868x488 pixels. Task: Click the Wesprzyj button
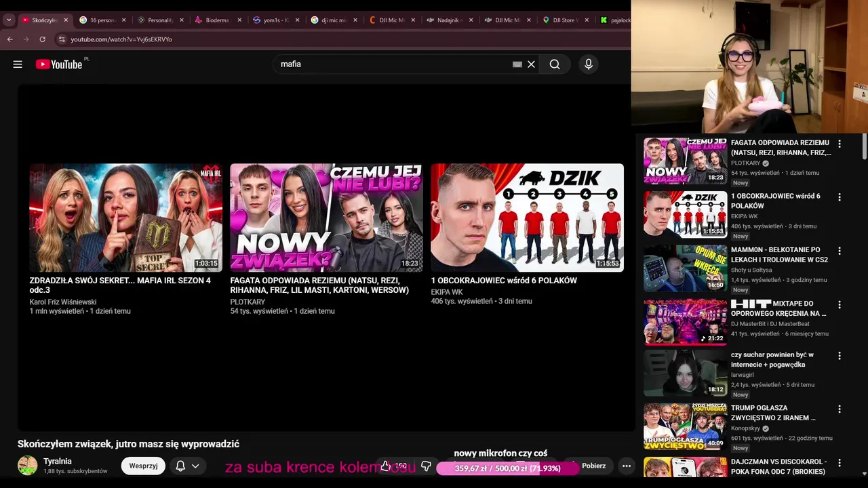(x=143, y=466)
